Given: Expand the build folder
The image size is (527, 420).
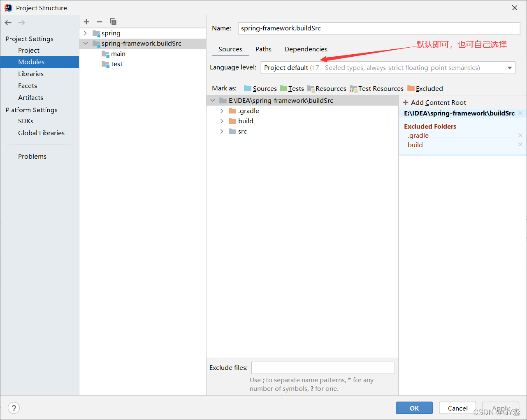Looking at the screenshot, I should pyautogui.click(x=222, y=121).
